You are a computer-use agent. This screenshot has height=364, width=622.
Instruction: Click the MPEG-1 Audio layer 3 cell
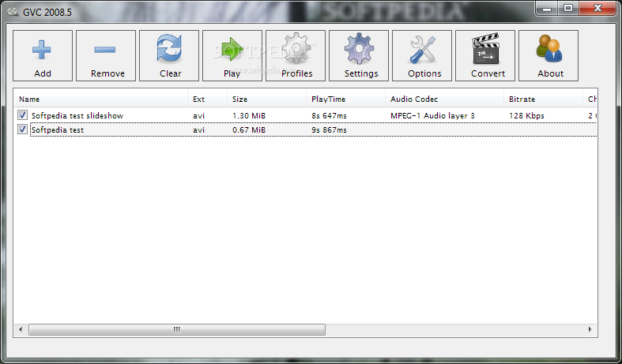432,116
